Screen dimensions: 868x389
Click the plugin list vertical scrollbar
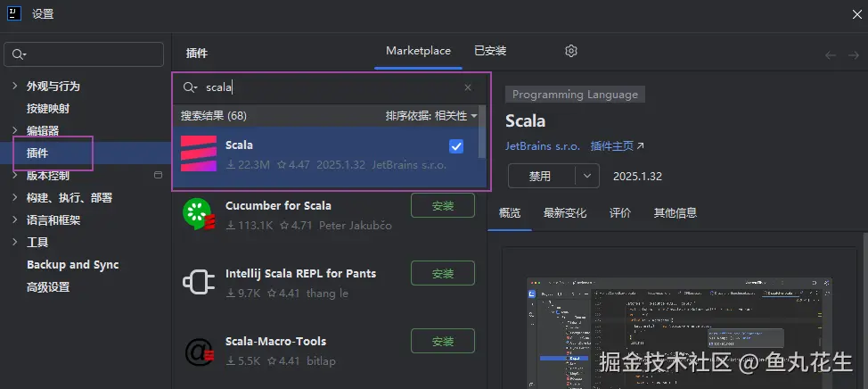(x=482, y=132)
